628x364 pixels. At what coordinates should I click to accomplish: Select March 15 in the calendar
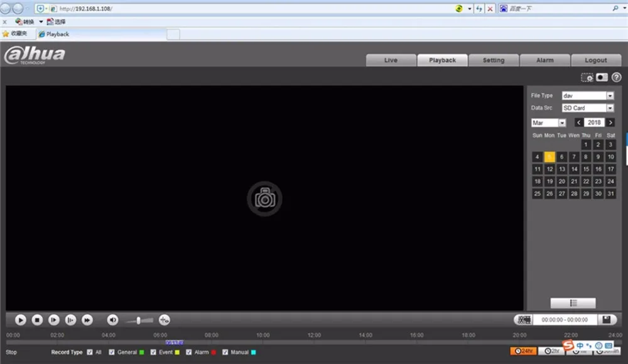[x=586, y=169]
